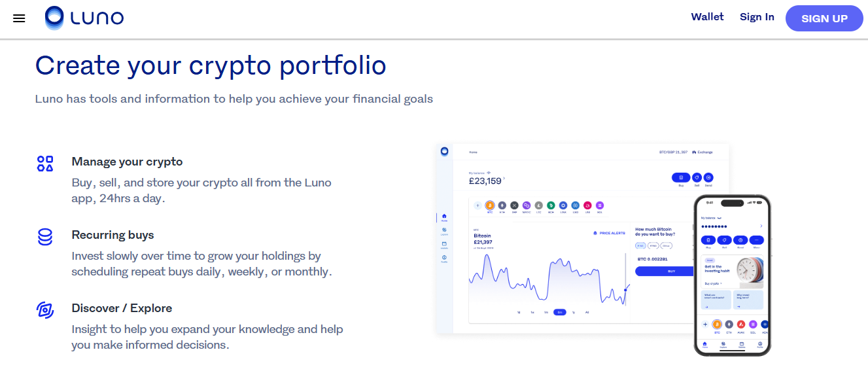Expand balance chevron in phone mockup
Viewport: 868px width, 388px height.
point(761,226)
